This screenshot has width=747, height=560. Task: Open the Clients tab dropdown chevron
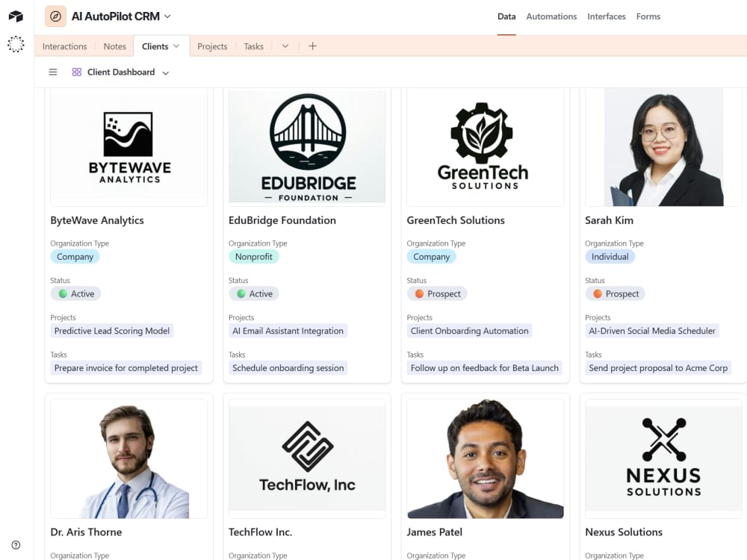(176, 46)
